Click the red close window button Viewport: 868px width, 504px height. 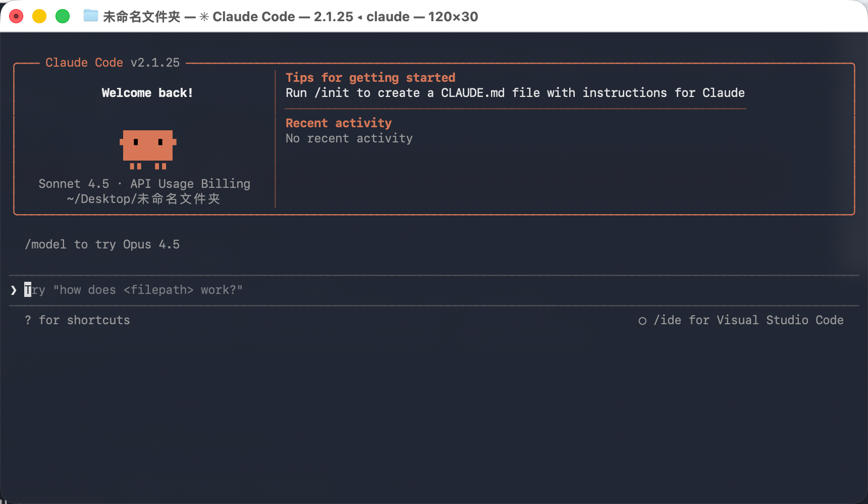[17, 17]
